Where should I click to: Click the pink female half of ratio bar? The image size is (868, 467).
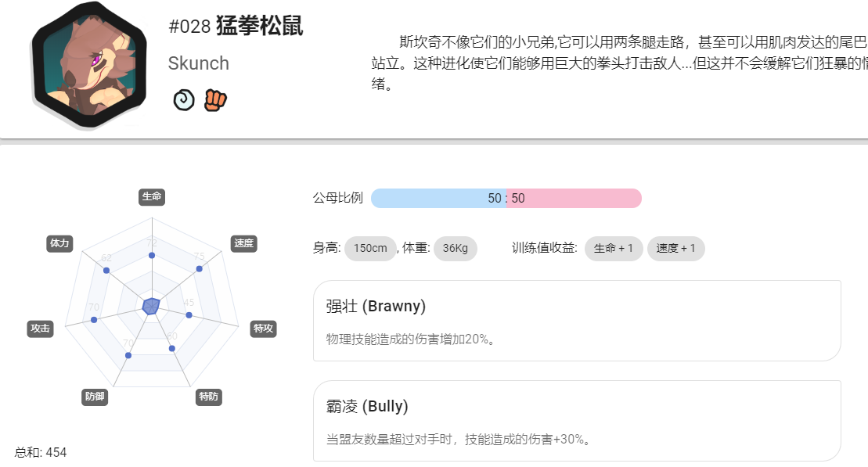pos(574,198)
